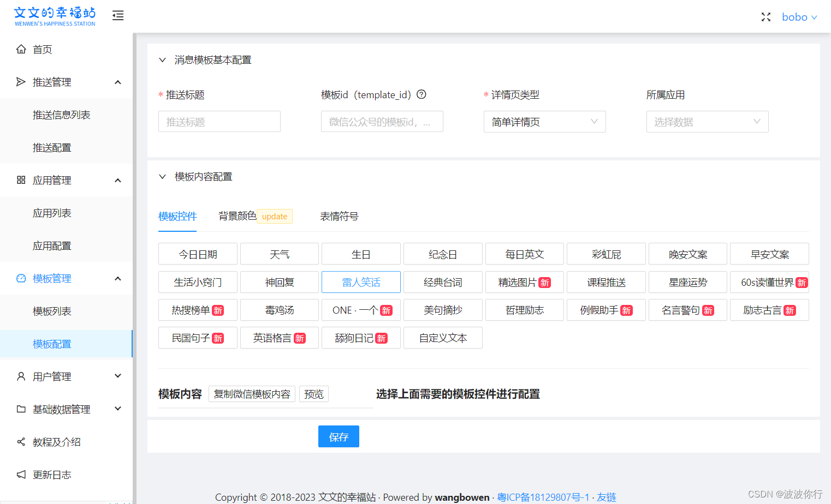Collapse the sidebar with the menu fold icon
Screen dimensions: 831x504
[118, 16]
